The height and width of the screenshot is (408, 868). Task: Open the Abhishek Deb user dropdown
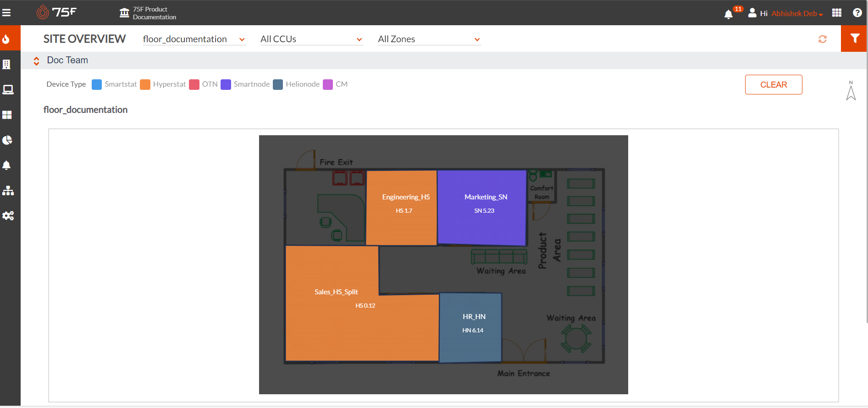click(797, 14)
